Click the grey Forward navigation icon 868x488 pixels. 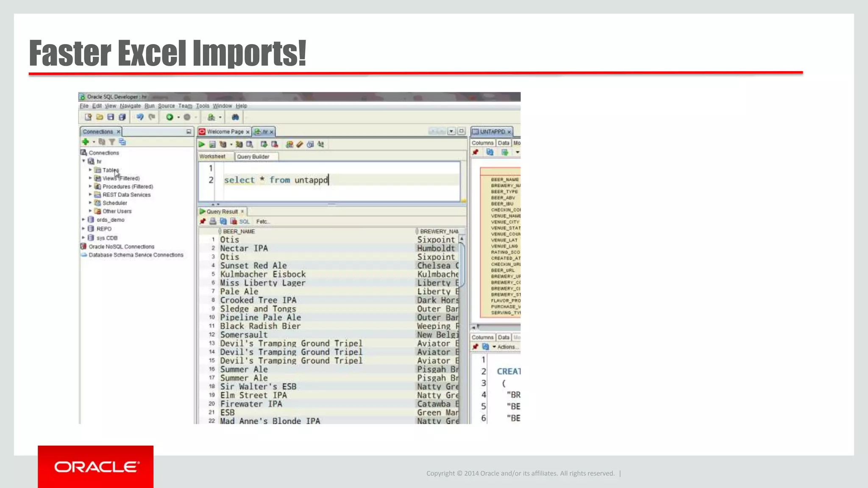[x=187, y=117]
